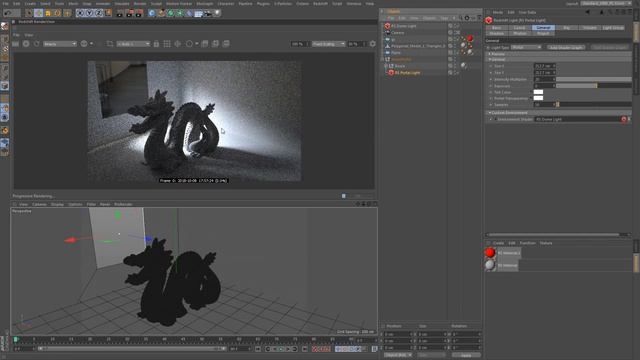
Task: Click the RS Portal Light object icon
Action: 391,73
